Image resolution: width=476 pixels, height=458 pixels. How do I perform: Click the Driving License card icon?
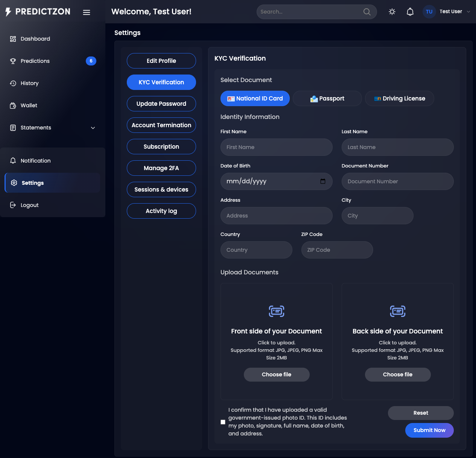pyautogui.click(x=378, y=99)
